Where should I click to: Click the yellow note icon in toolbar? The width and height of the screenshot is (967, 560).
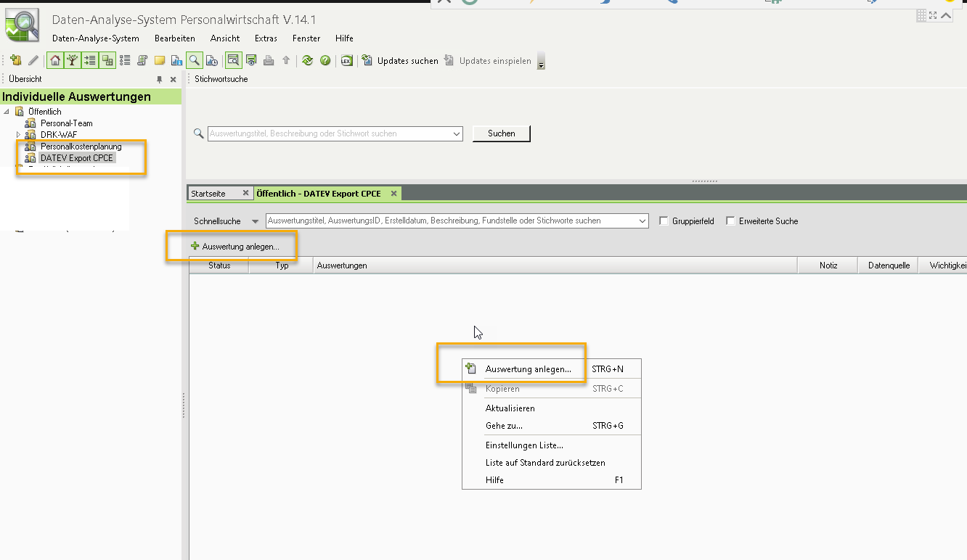tap(159, 61)
